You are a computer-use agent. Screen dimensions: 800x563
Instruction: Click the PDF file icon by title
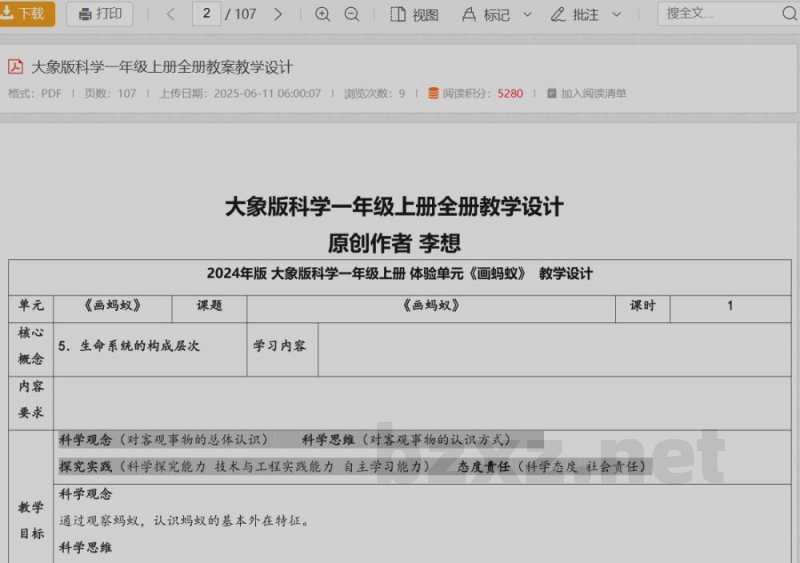[x=15, y=67]
